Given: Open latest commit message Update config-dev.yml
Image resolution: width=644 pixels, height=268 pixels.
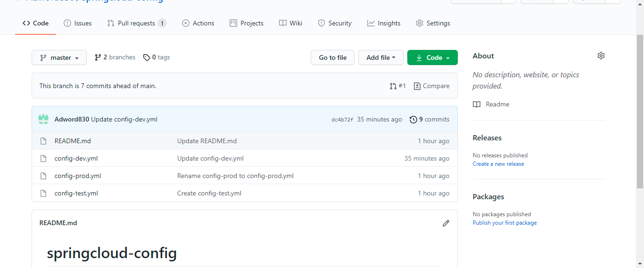Looking at the screenshot, I should click(124, 119).
